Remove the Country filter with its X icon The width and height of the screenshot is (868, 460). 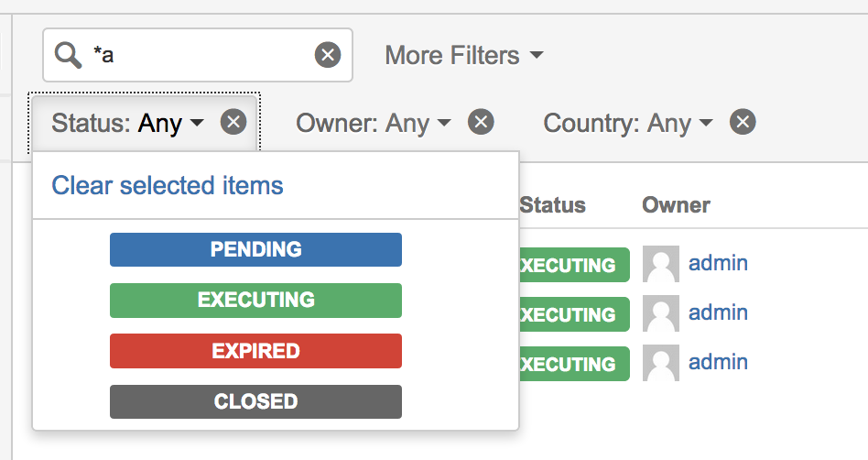(743, 122)
